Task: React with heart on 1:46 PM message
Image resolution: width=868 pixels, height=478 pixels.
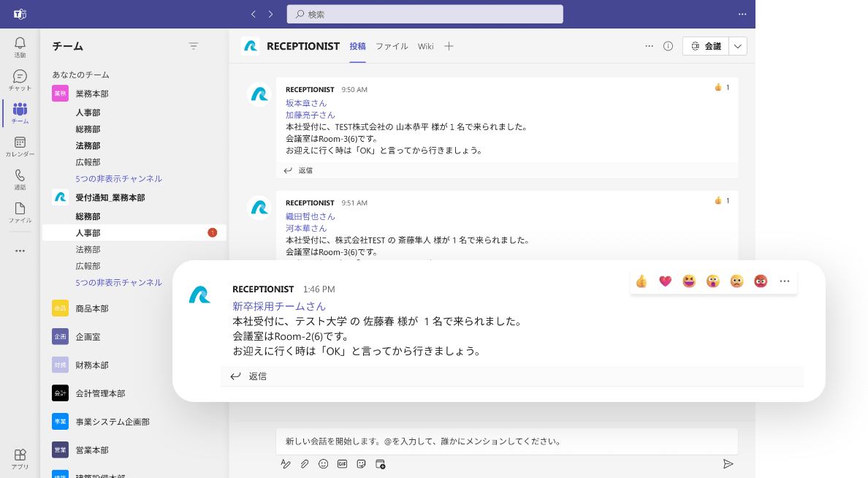Action: tap(666, 281)
